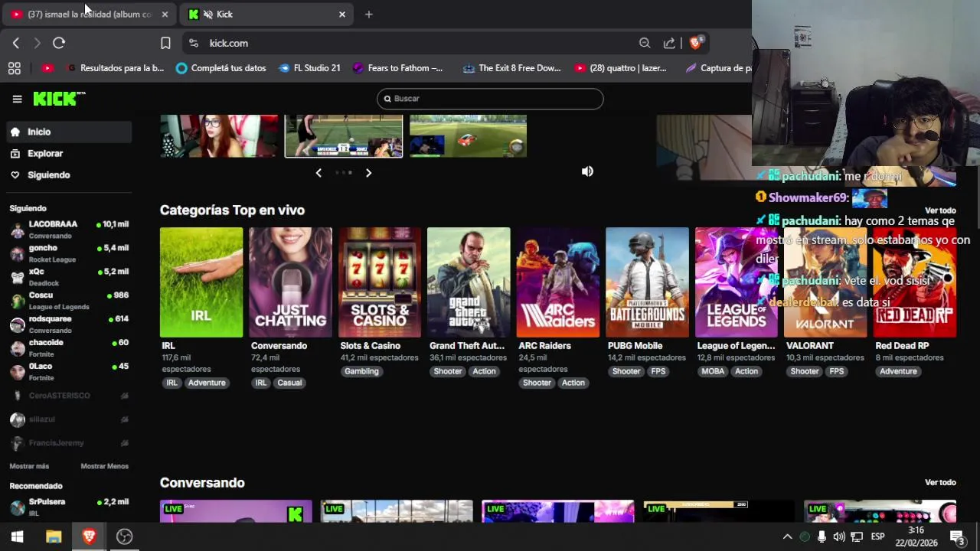Screen dimensions: 980x551
Task: Open The Exit 8 Free Download bookmark
Action: [x=511, y=68]
